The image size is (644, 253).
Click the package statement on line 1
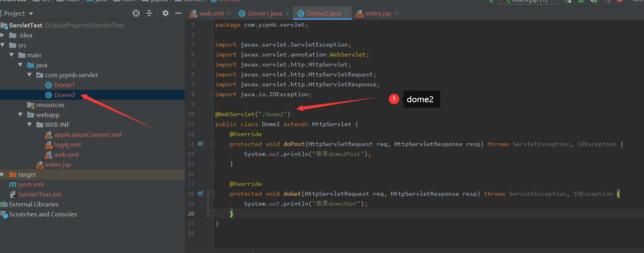[262, 25]
